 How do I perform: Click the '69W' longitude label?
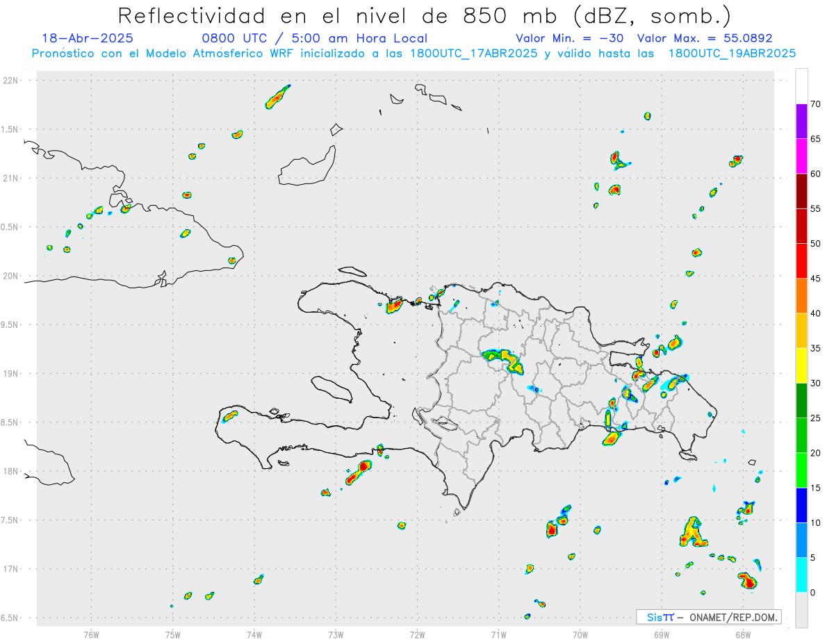click(x=662, y=634)
